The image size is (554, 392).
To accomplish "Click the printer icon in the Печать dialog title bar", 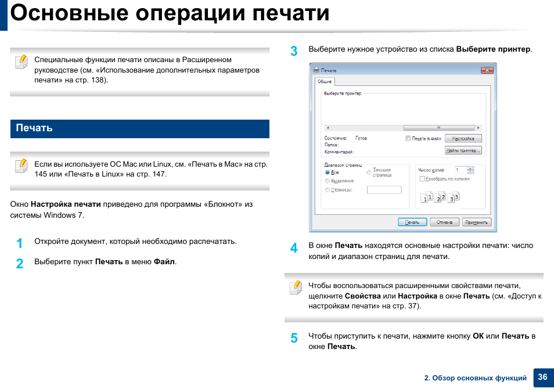I will [316, 70].
